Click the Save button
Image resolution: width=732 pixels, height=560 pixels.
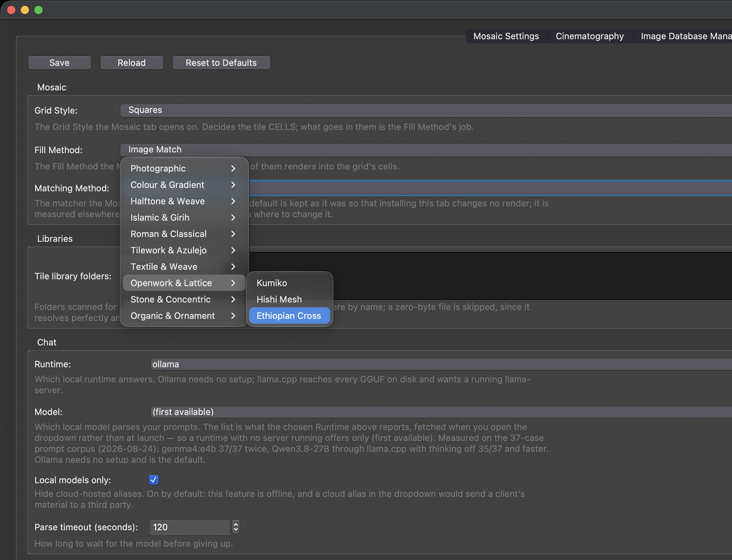[x=60, y=63]
